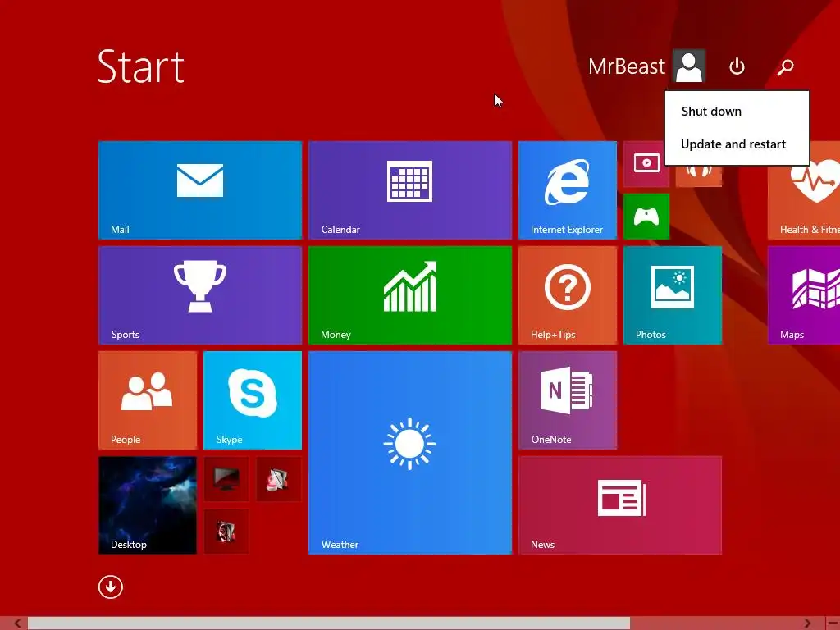Screen dimensions: 840x630
Task: Click the scrollbar right arrow
Action: (807, 623)
